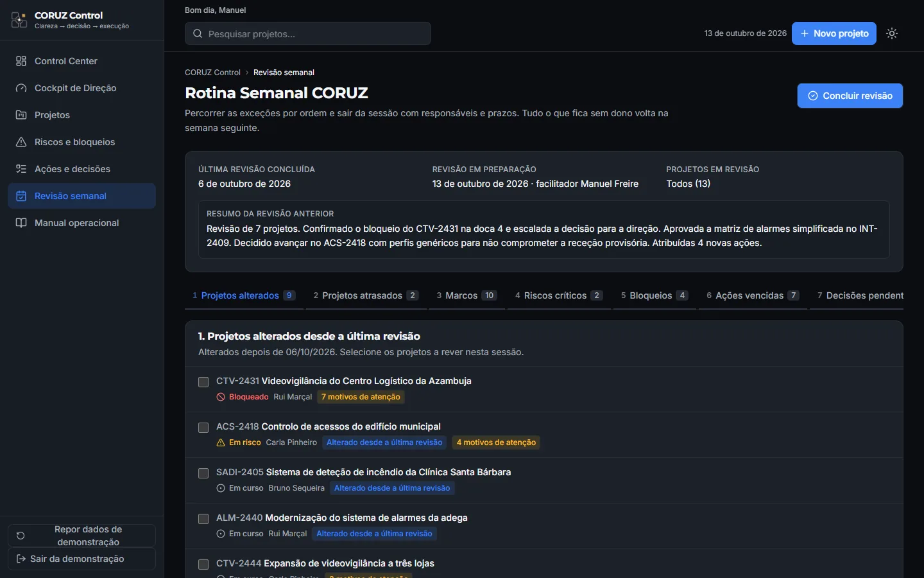
Task: Open the Marcos tab
Action: point(466,295)
